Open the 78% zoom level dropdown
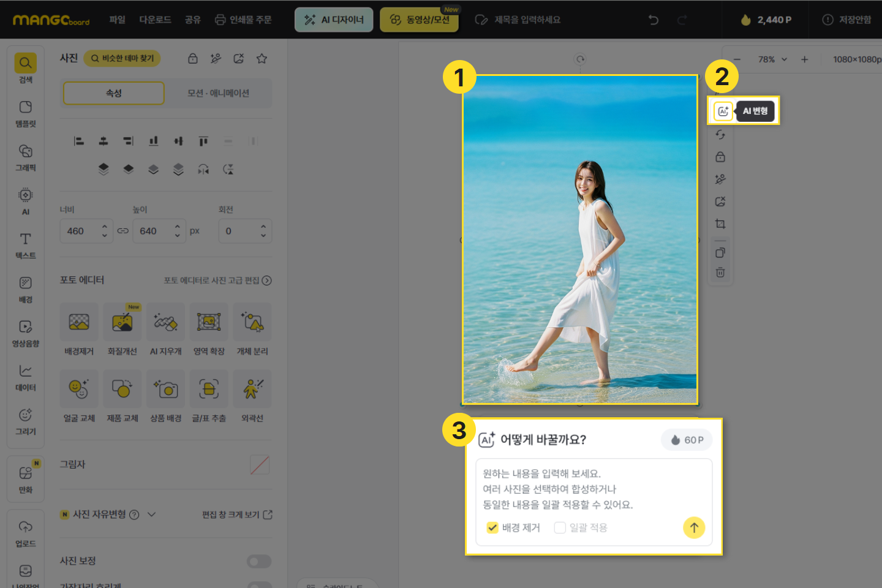 772,59
